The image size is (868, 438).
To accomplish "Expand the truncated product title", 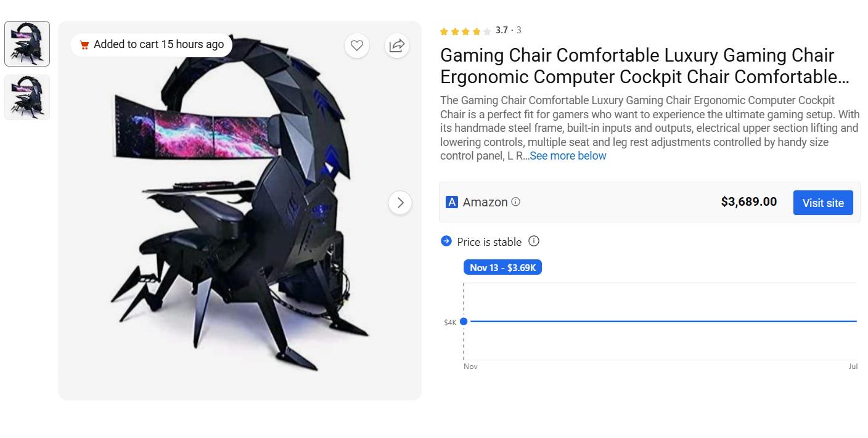I will [645, 66].
